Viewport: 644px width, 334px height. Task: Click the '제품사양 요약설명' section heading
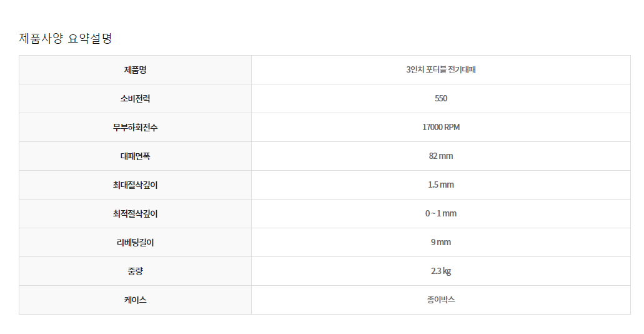click(x=66, y=39)
